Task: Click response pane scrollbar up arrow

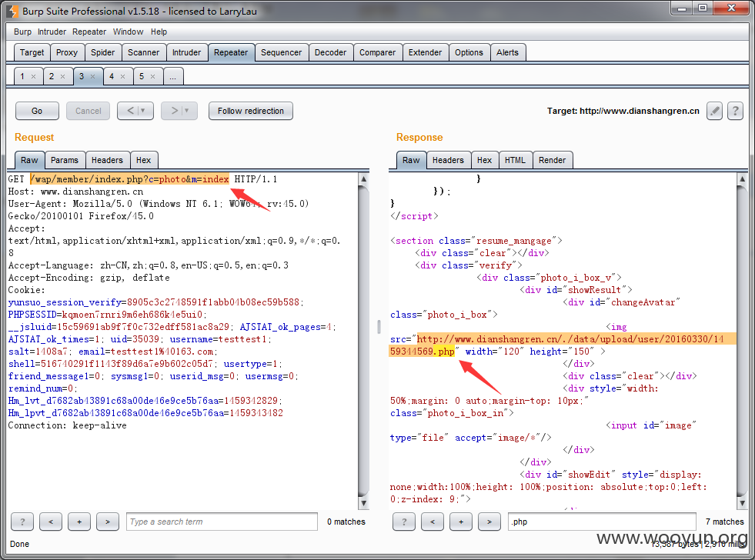Action: 742,179
